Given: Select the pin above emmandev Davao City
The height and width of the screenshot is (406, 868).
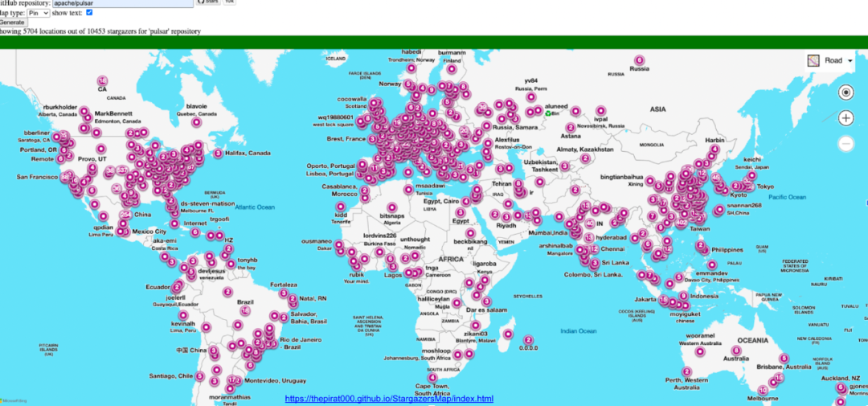Looking at the screenshot, I should click(711, 265).
